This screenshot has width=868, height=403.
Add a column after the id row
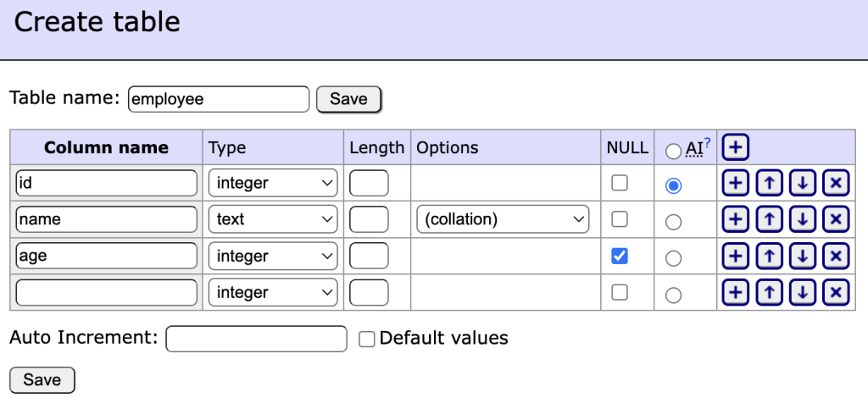(735, 184)
